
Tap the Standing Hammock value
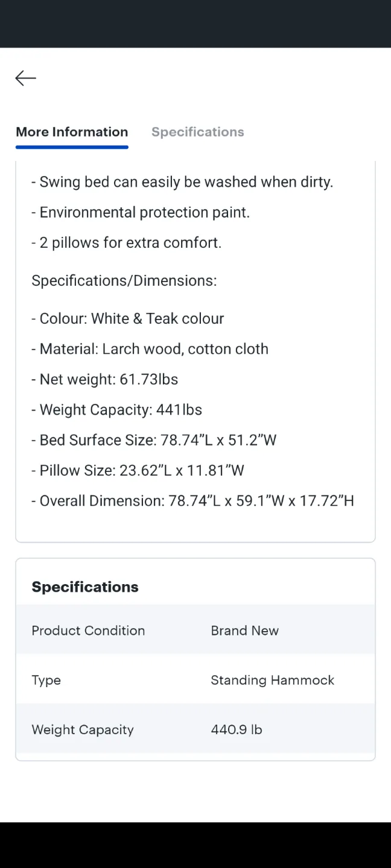[272, 680]
